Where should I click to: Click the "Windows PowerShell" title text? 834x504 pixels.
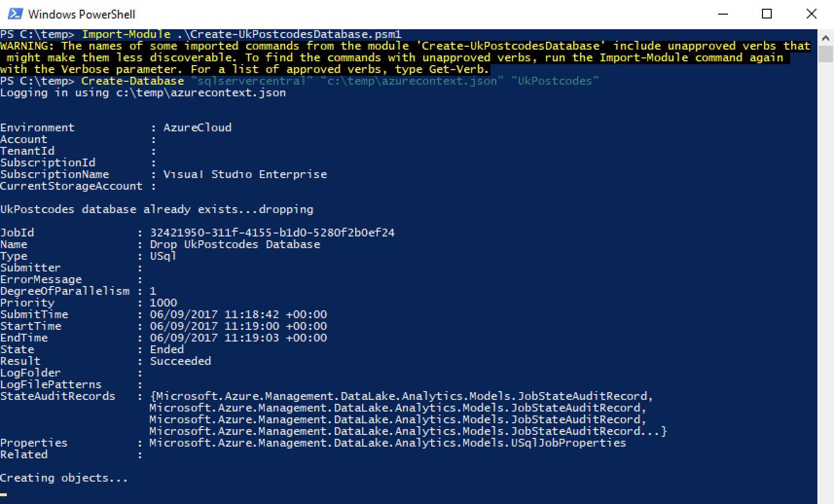(81, 14)
